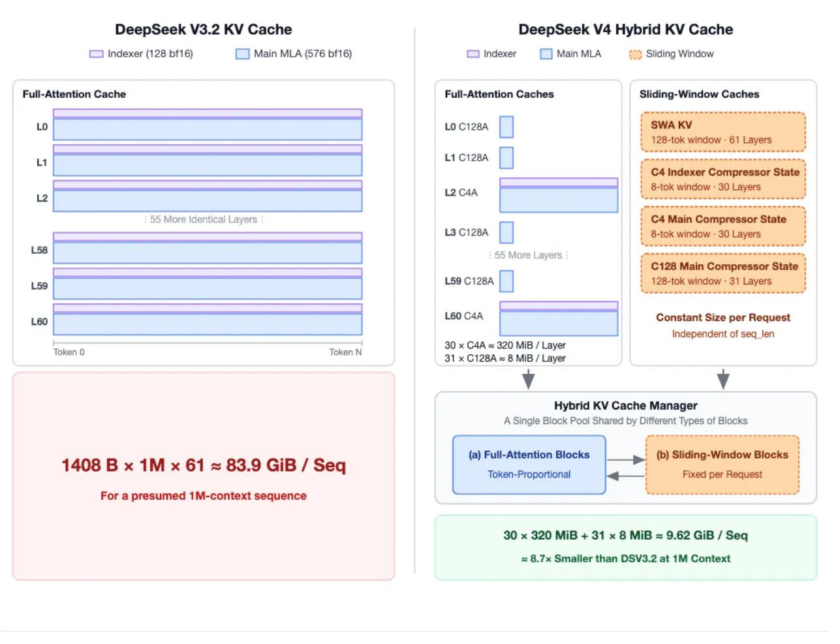This screenshot has width=840, height=644.
Task: Click the L2 layer label in V3.2 cache
Action: (x=42, y=198)
